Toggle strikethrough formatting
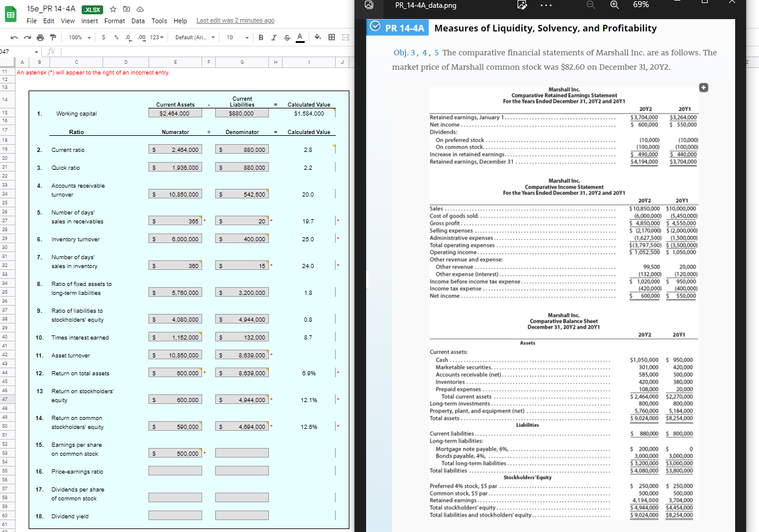759x532 pixels. click(286, 38)
